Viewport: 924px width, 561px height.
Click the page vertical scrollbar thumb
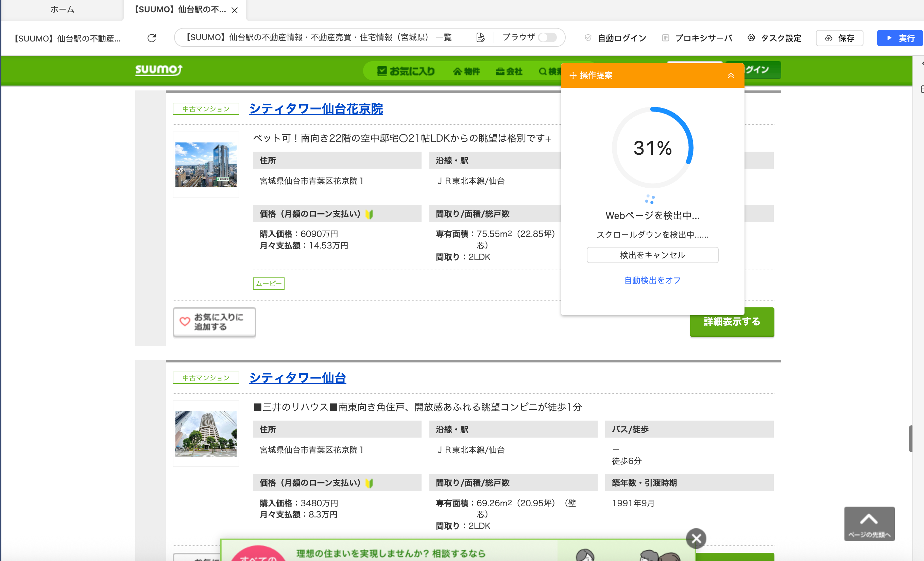coord(910,439)
